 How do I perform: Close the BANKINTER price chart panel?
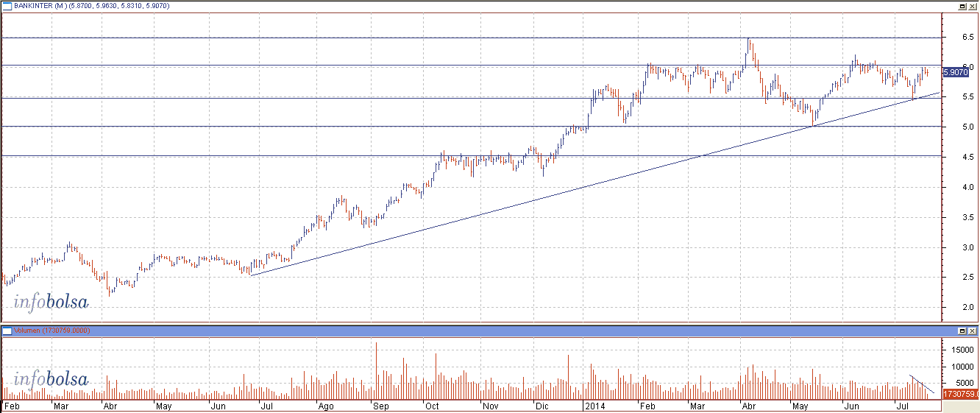(972, 6)
